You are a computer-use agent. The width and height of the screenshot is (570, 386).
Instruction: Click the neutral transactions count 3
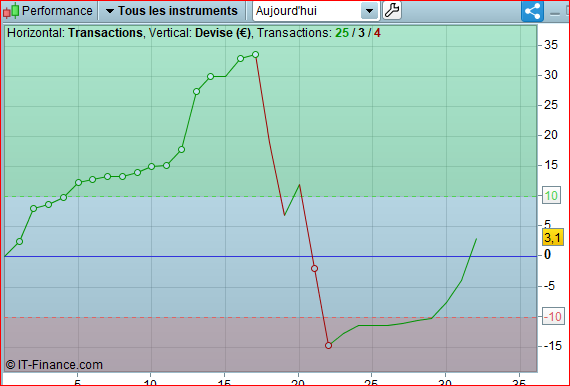(361, 33)
